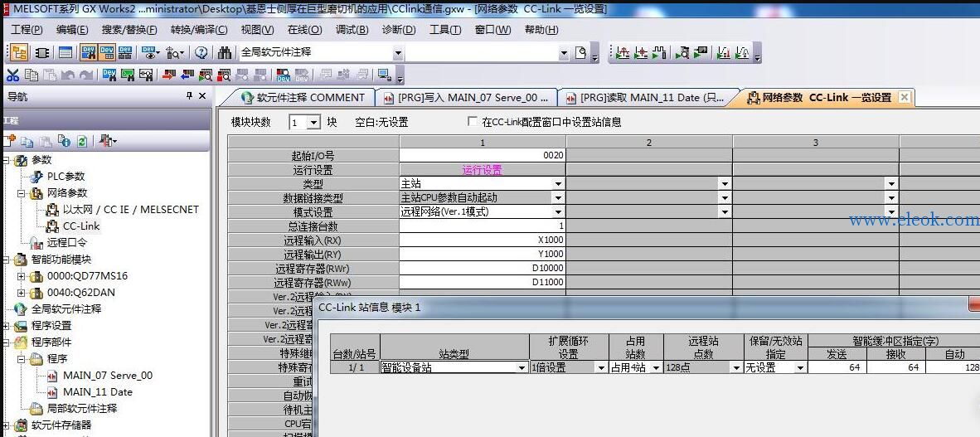Open the 占用站数 dropdown

tap(657, 368)
